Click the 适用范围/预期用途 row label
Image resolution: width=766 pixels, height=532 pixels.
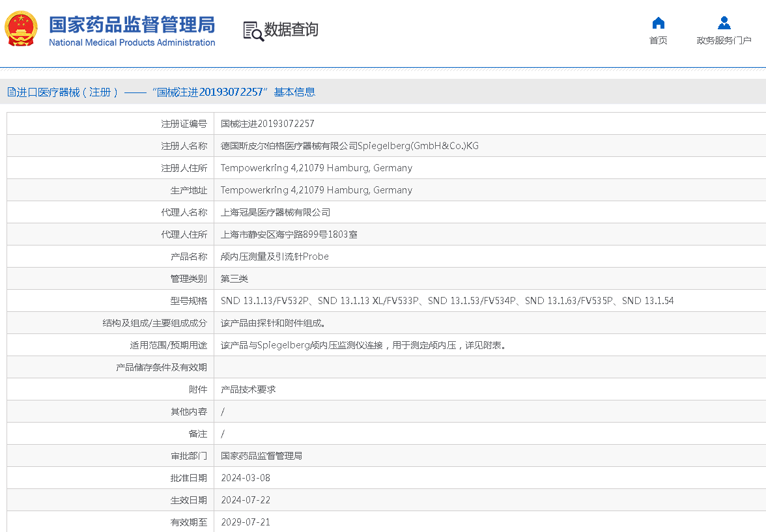[168, 345]
